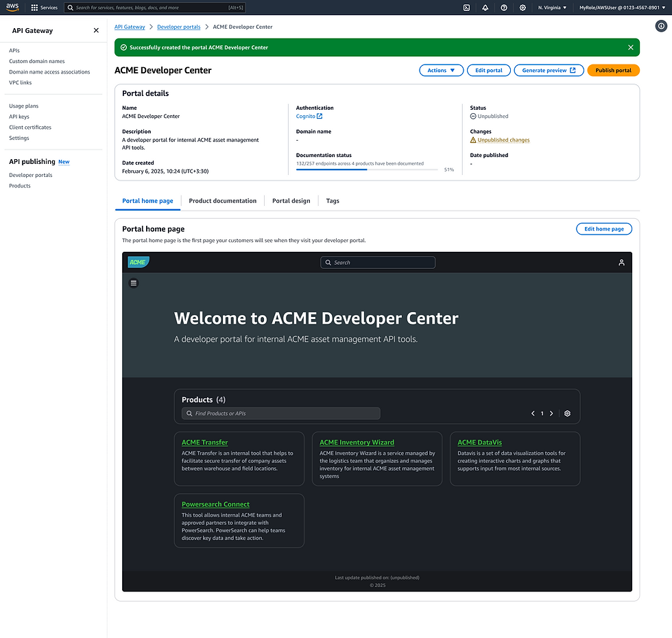Click the Publish portal button
Screen dimensions: 672x638
click(613, 70)
